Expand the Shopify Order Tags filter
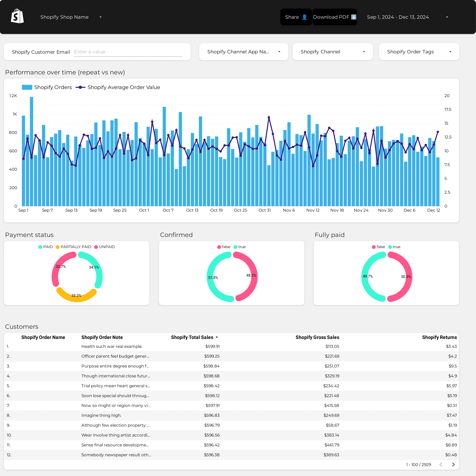Screen dimensions: 476x476 [x=419, y=52]
